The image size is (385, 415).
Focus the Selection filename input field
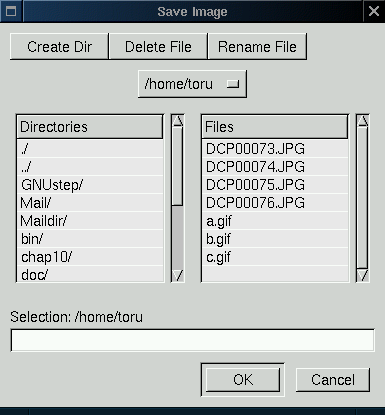[192, 340]
